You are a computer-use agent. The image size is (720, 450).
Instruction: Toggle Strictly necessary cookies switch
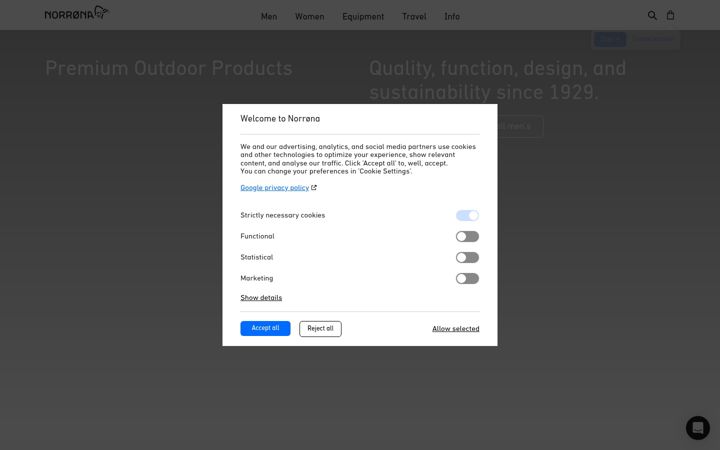(x=467, y=215)
